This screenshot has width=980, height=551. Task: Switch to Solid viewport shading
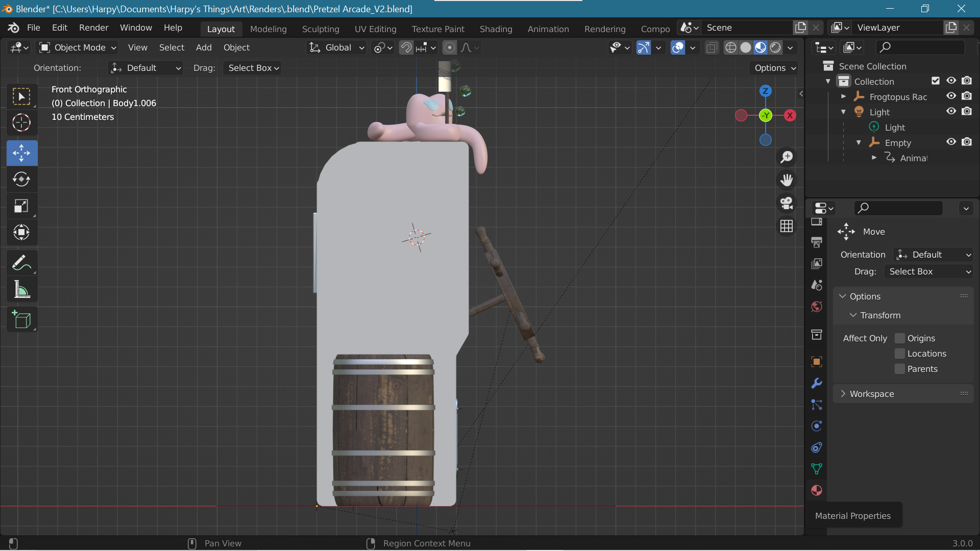(x=746, y=47)
